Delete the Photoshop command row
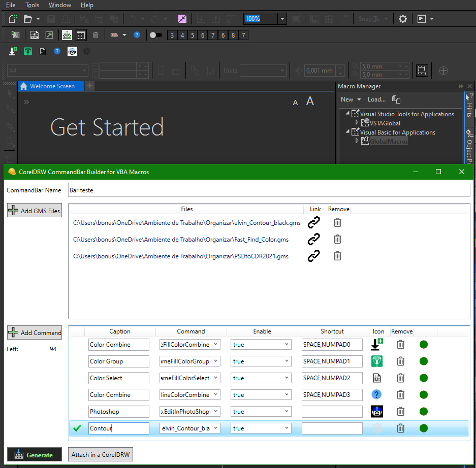The image size is (476, 468). [x=400, y=411]
